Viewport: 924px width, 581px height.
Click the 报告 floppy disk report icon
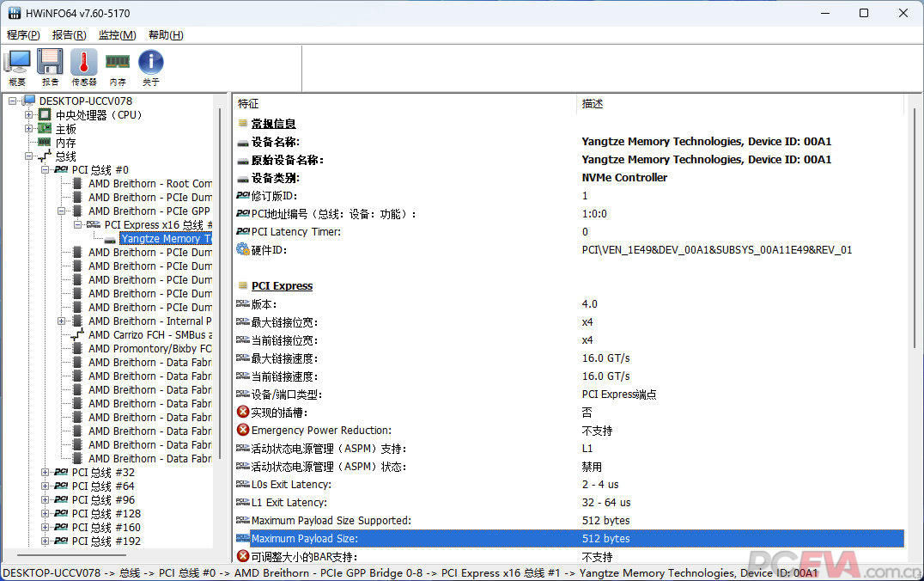click(x=50, y=68)
